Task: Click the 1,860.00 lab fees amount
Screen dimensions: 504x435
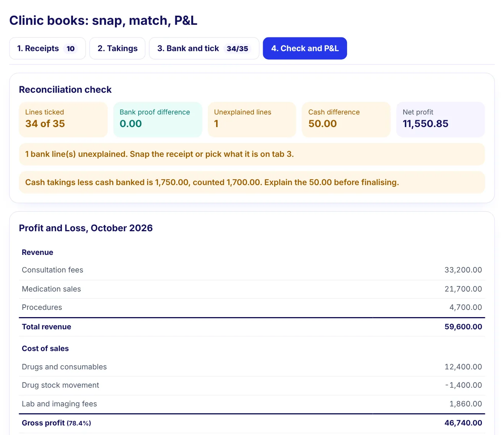Action: [466, 404]
